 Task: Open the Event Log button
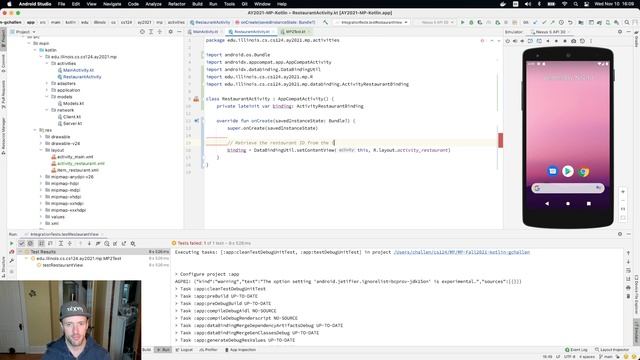(576, 350)
